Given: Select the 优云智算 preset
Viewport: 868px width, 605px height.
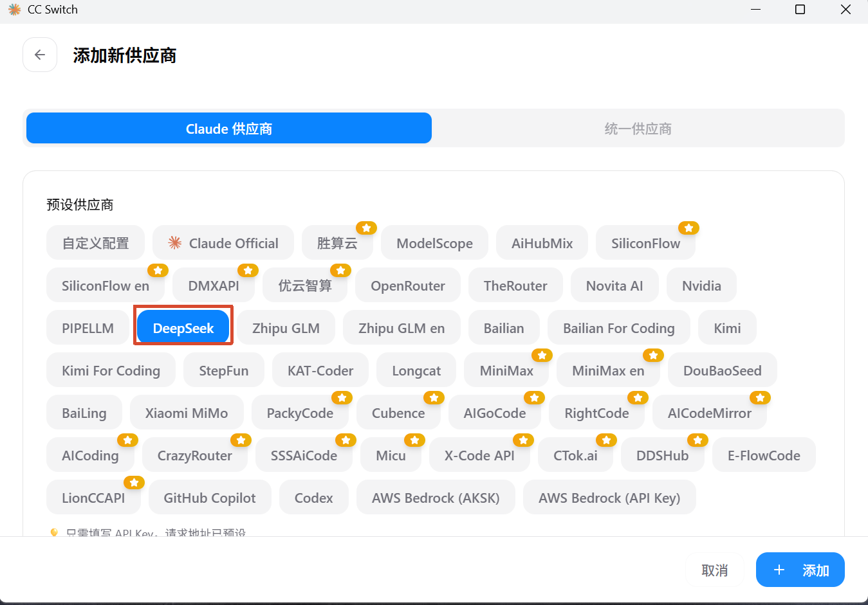Looking at the screenshot, I should pos(305,285).
